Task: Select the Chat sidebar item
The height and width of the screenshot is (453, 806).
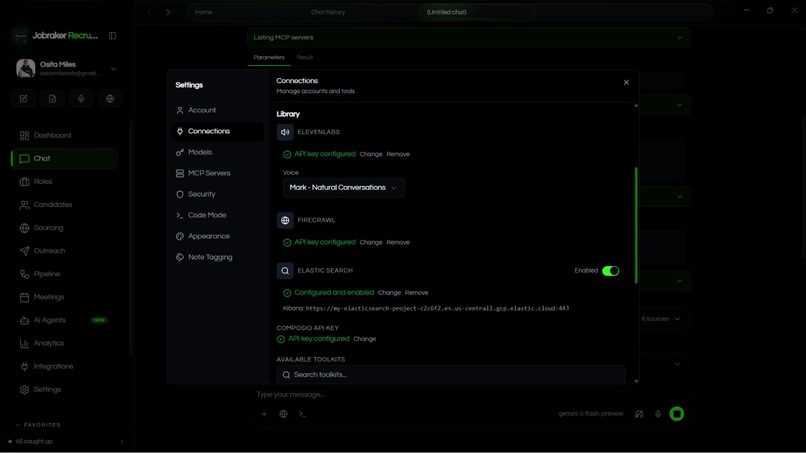Action: click(x=64, y=158)
